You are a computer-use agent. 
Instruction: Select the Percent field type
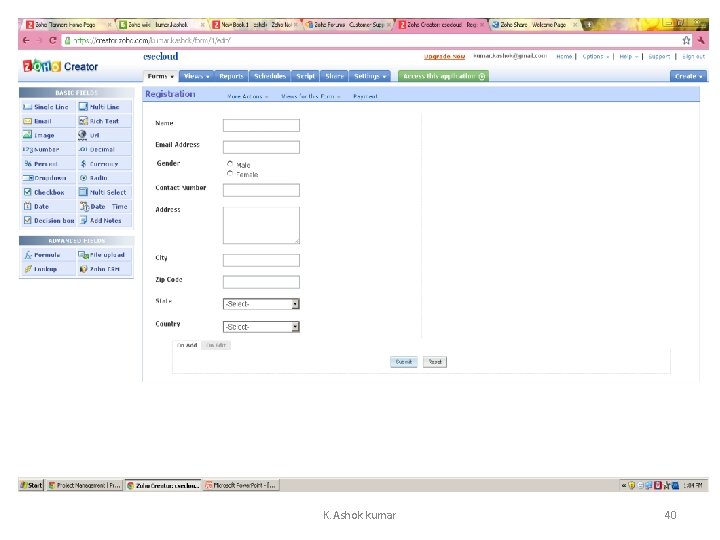point(48,164)
